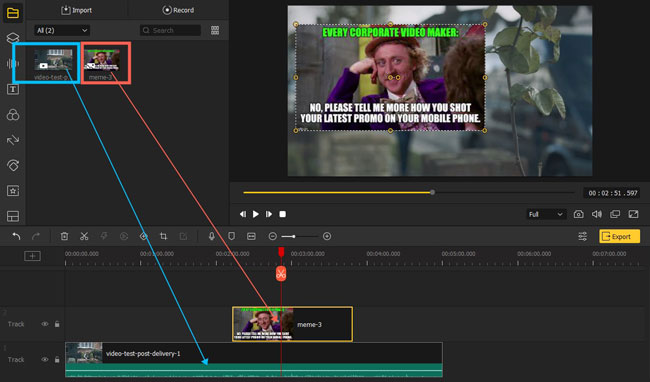
Task: Click the top-right resize handle of meme overlay
Action: 485,24
